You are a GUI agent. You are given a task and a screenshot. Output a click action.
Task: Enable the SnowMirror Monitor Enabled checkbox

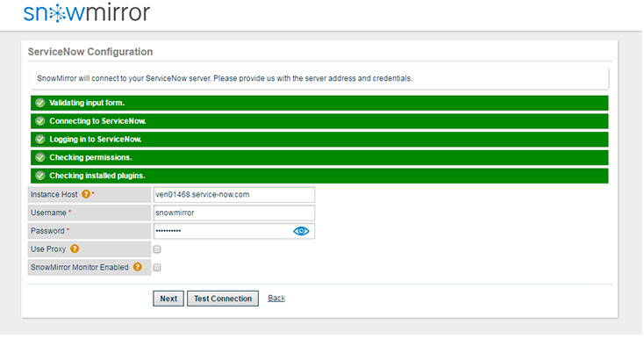157,268
